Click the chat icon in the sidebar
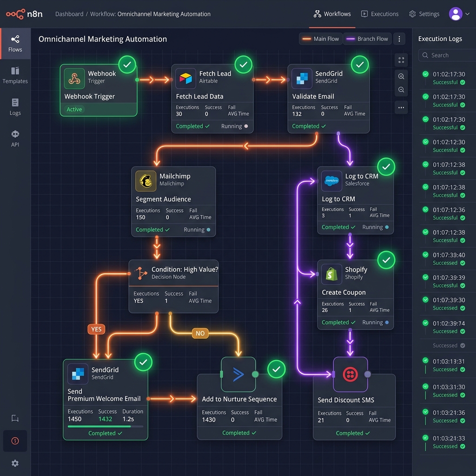The height and width of the screenshot is (476, 476). [x=15, y=418]
